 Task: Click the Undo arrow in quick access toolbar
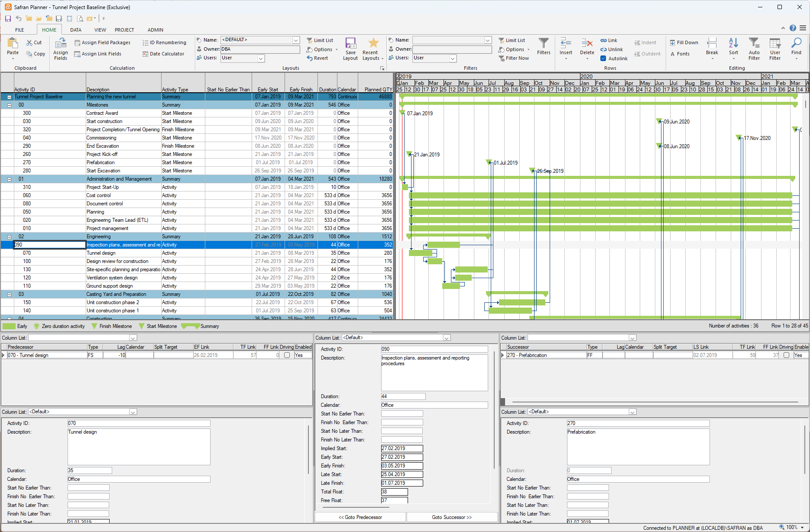(x=18, y=19)
